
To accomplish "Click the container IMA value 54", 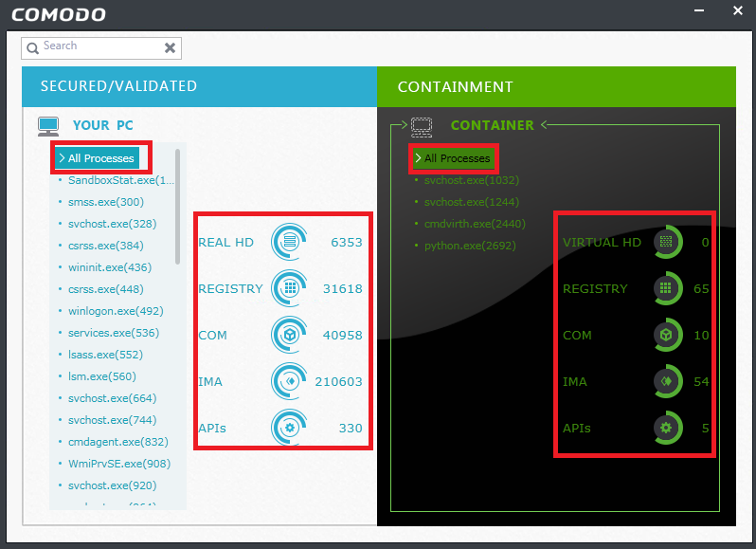I will pyautogui.click(x=701, y=381).
